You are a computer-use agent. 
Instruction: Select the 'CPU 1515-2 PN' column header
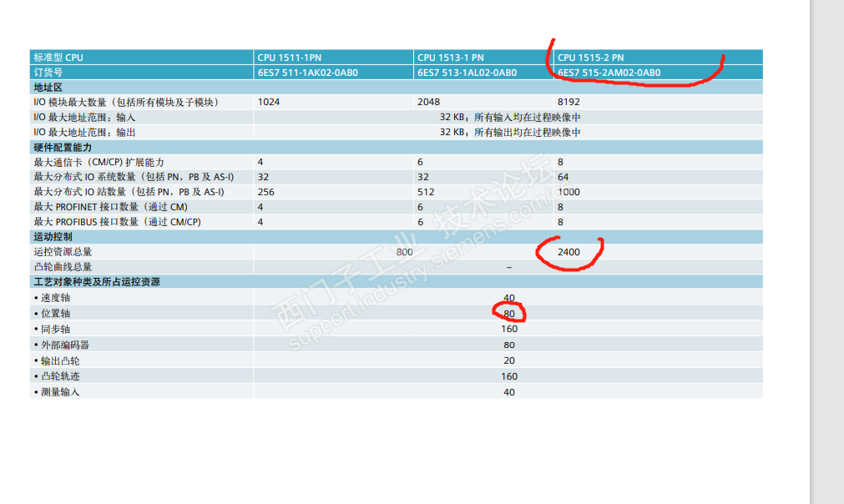pos(590,57)
